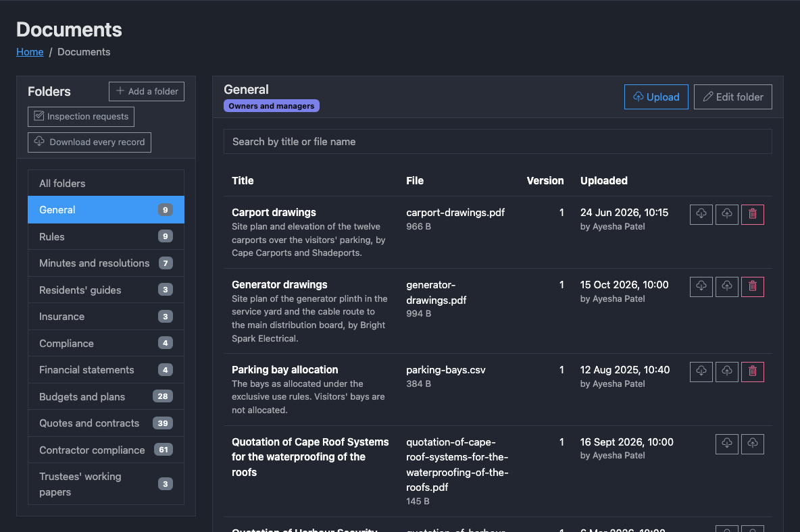Open the Residents' guides folder
The width and height of the screenshot is (800, 532).
tap(105, 290)
